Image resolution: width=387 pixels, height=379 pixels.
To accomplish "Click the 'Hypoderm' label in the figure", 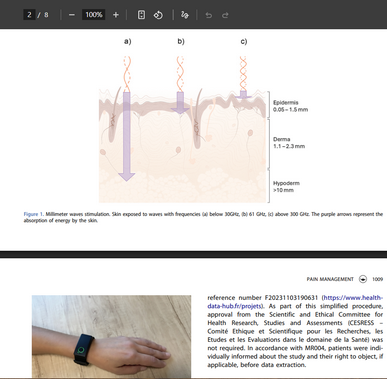I will point(286,183).
